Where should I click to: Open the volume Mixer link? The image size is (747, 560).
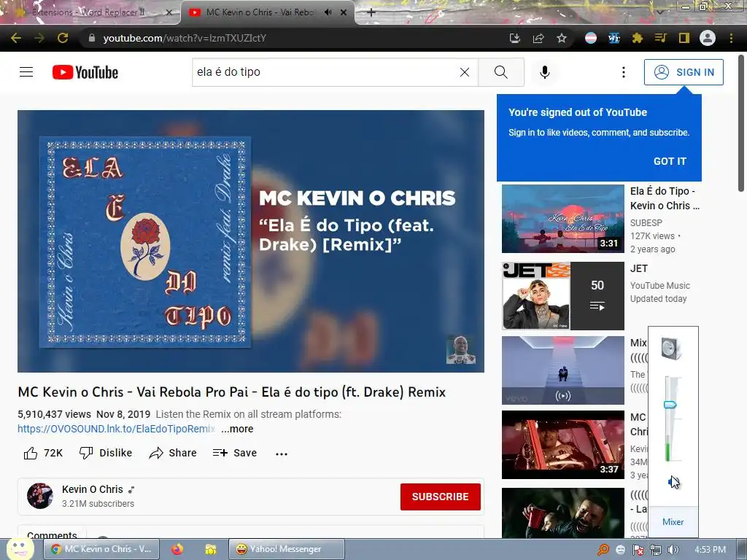[x=673, y=522]
